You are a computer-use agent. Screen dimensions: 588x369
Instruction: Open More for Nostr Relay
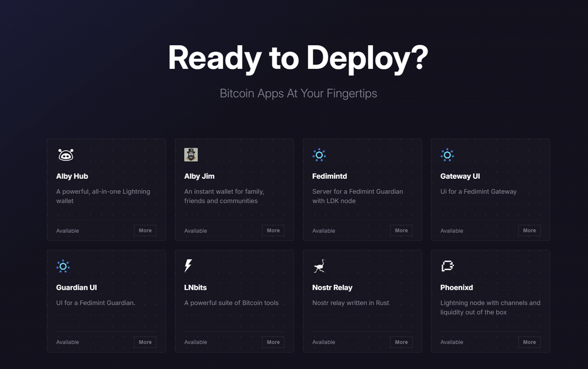coord(401,342)
